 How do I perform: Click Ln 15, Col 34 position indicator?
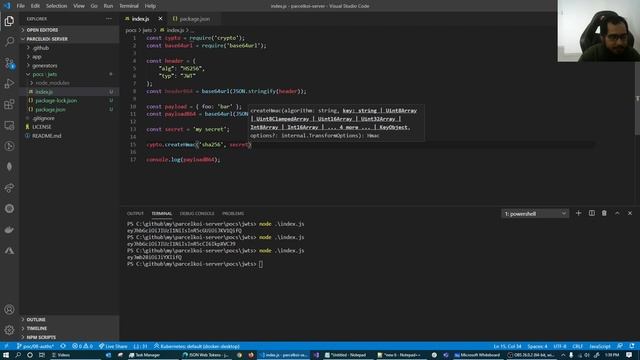pyautogui.click(x=507, y=346)
